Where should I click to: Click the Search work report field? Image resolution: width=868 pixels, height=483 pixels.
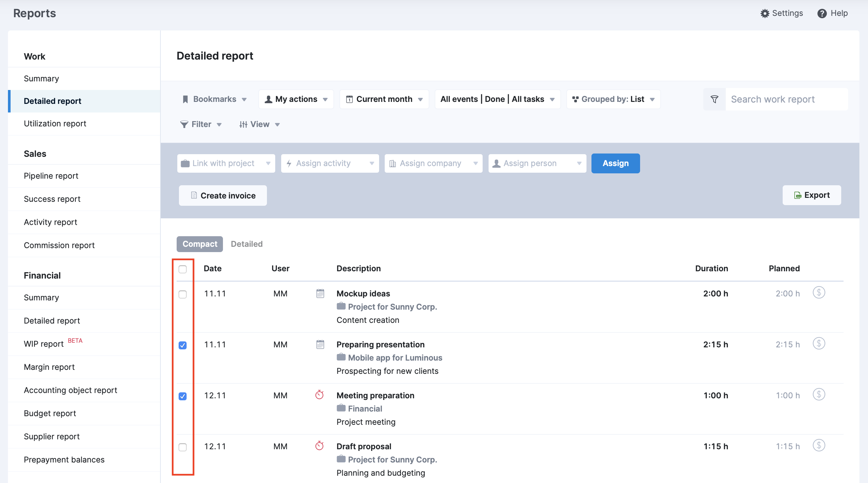(786, 99)
